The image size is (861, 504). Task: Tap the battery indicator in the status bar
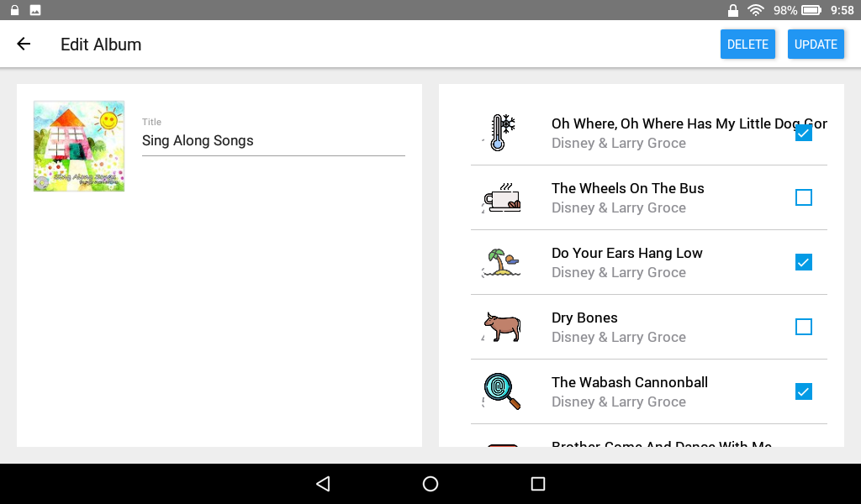tap(810, 10)
